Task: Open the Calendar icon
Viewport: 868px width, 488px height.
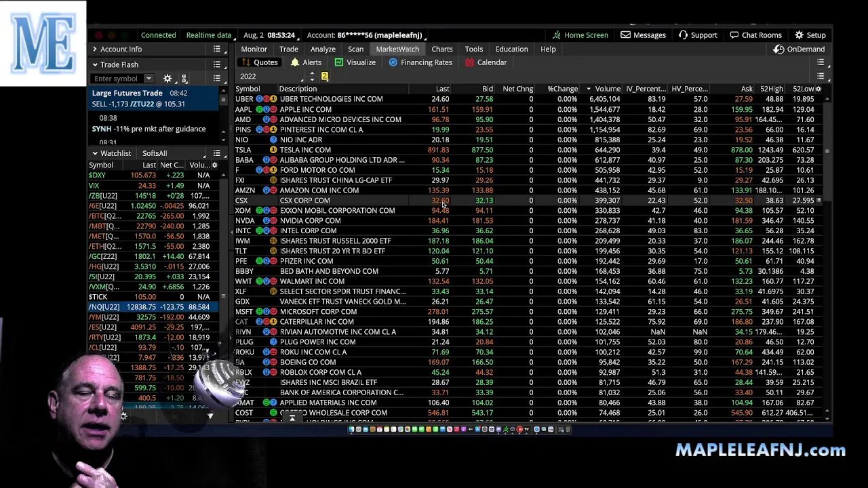Action: tap(470, 62)
